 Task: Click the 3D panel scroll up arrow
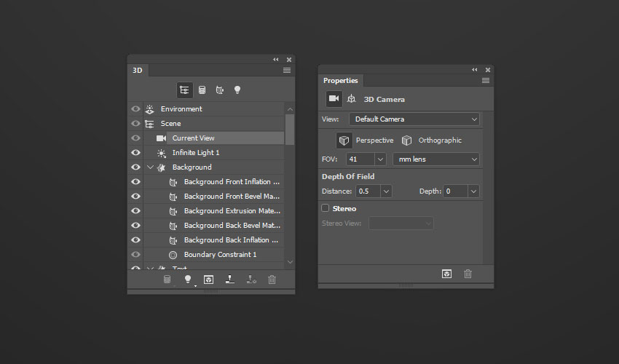290,109
